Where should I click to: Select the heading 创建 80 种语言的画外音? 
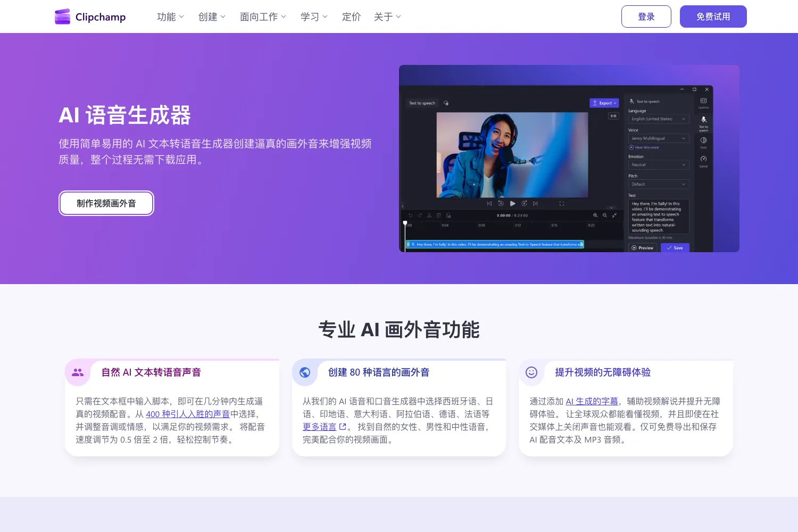pyautogui.click(x=379, y=372)
